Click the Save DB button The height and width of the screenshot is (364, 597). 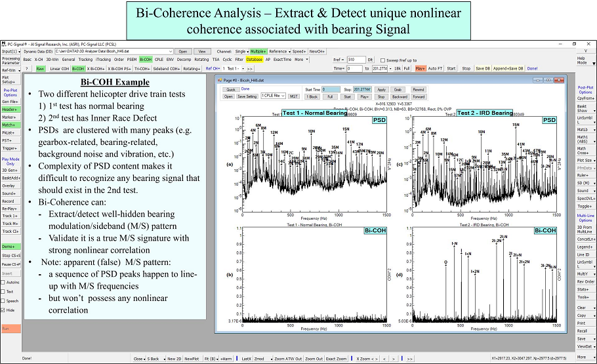[x=483, y=68]
